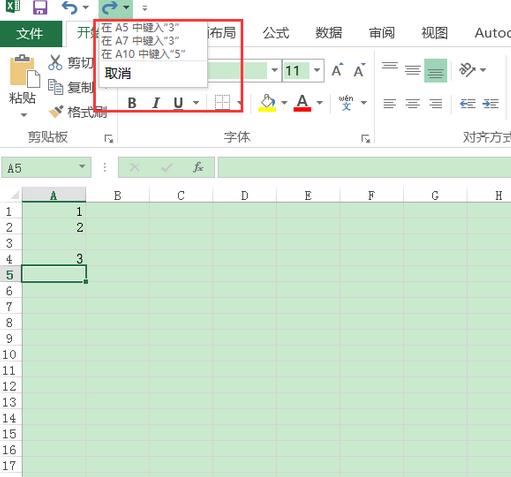Click the orientation text angle icon
The image size is (511, 477).
point(467,70)
